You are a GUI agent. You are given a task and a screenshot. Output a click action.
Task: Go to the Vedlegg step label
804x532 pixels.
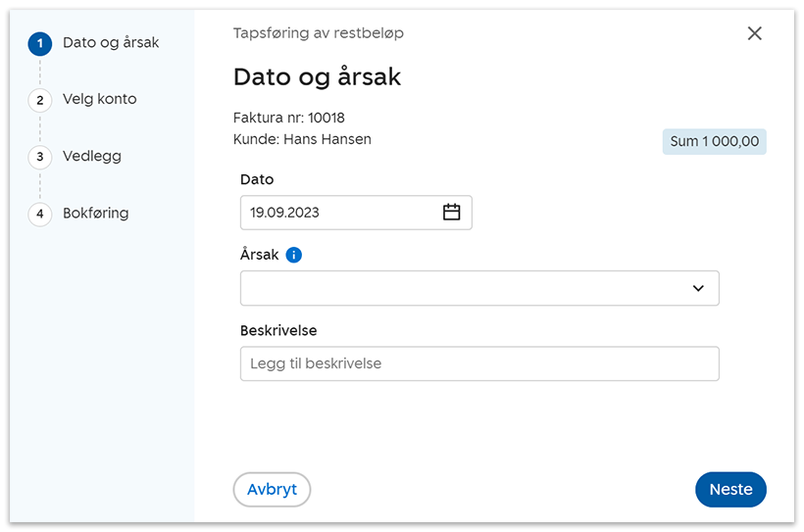point(92,156)
